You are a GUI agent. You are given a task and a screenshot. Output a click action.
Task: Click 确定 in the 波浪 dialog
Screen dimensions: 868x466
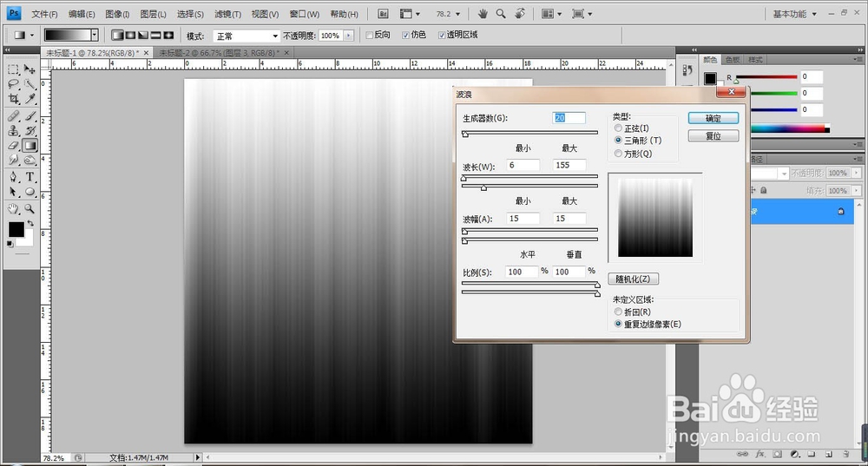click(x=713, y=118)
